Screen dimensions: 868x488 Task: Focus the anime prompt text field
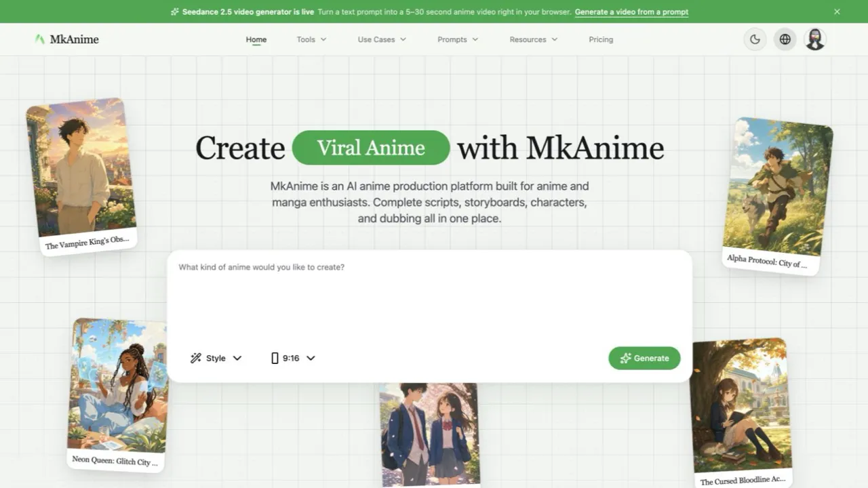(x=429, y=296)
